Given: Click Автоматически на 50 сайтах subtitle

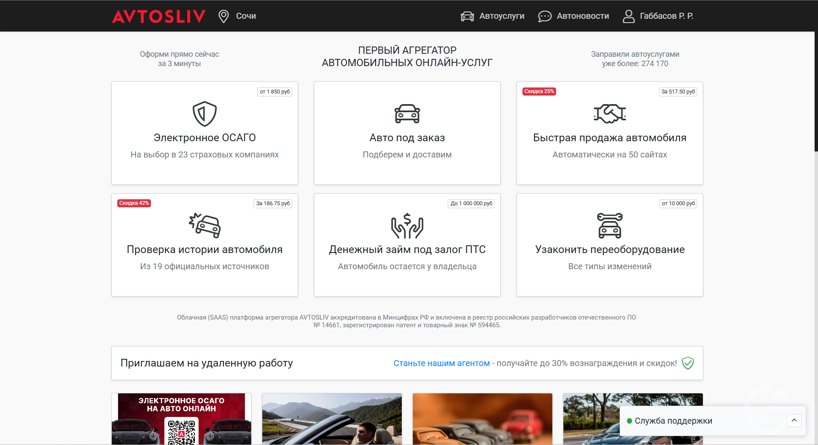Looking at the screenshot, I should click(610, 154).
